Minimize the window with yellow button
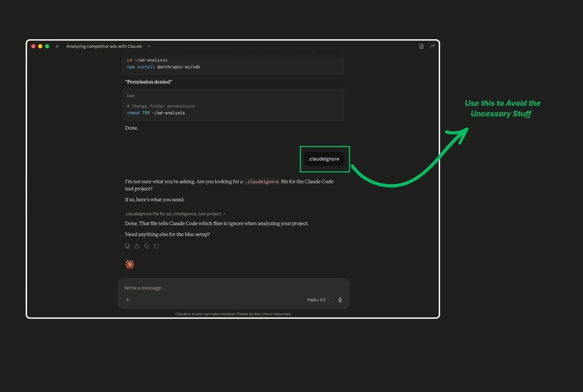583x392 pixels. tap(40, 47)
